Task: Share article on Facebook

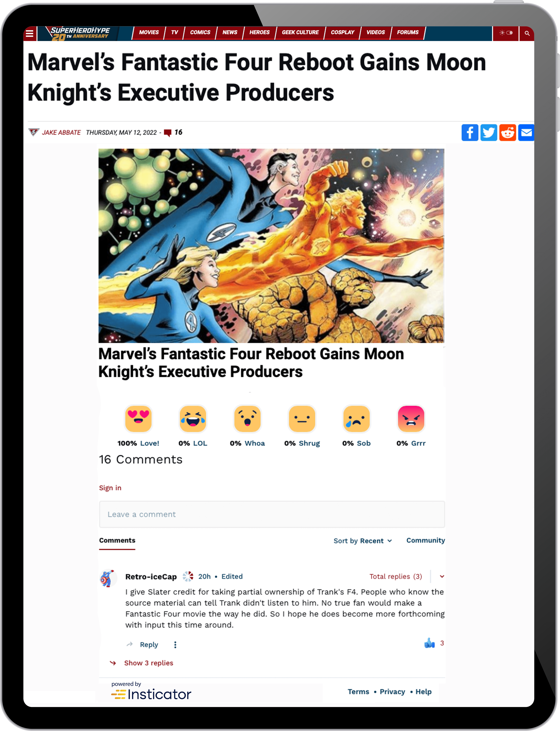Action: point(470,133)
